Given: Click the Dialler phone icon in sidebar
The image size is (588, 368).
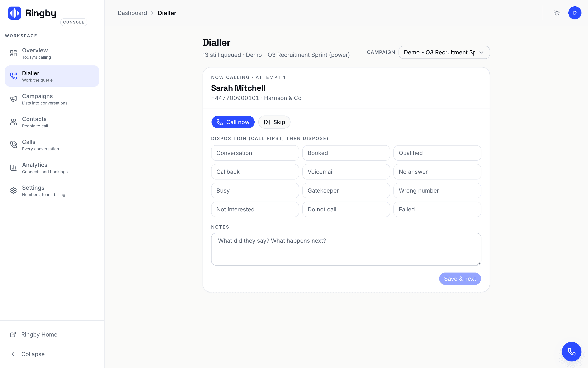Looking at the screenshot, I should 13,76.
